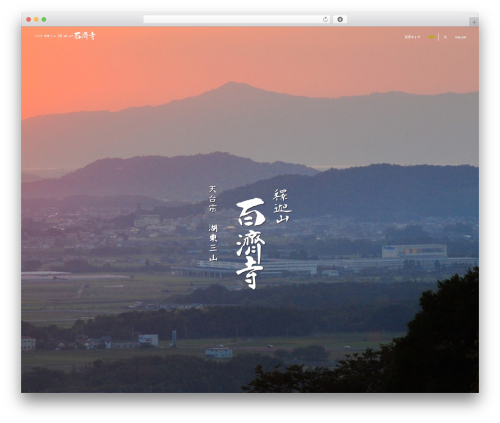Viewport: 500px width, 423px height.
Task: Maximize the window with the green button
Action: tap(44, 20)
